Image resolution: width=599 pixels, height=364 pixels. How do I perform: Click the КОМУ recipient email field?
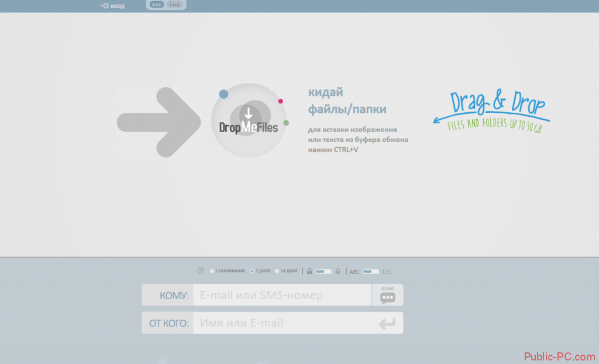click(281, 296)
